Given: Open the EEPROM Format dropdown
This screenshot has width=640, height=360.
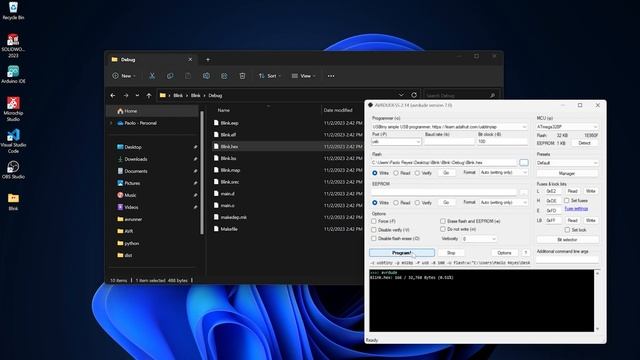Looking at the screenshot, I should 504,202.
